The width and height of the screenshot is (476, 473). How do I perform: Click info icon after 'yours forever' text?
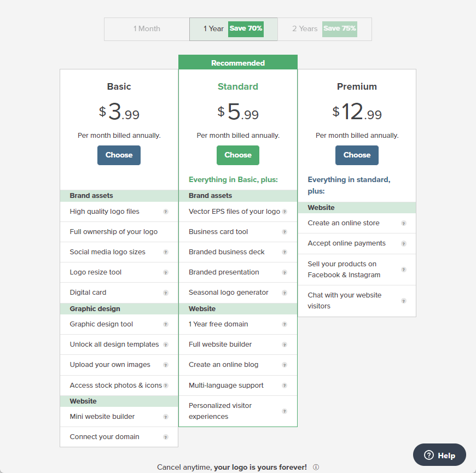click(316, 468)
